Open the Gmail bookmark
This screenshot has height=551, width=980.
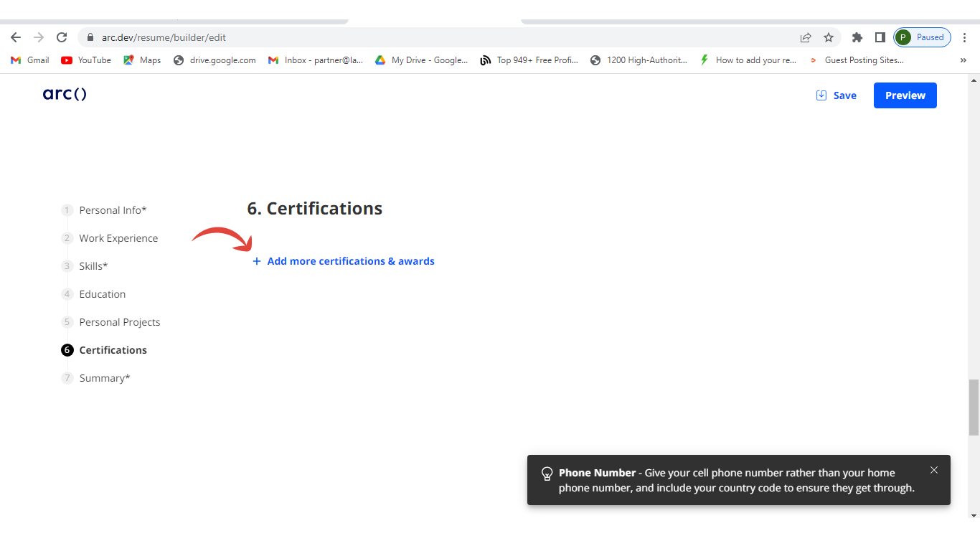click(30, 60)
